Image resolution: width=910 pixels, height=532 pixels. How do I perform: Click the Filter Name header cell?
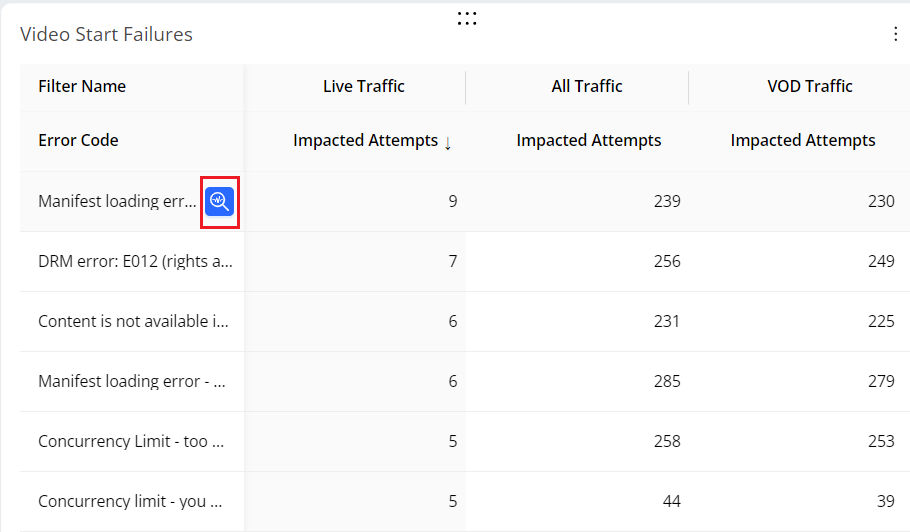point(82,86)
